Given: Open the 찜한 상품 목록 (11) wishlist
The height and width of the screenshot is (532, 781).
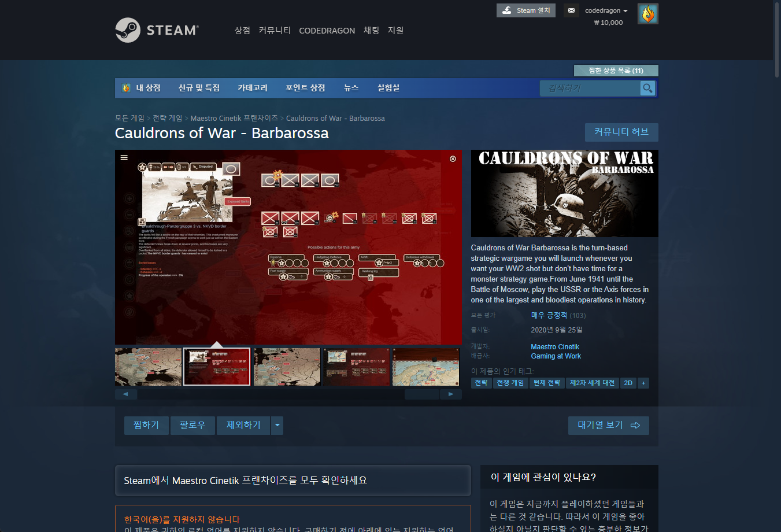Looking at the screenshot, I should click(x=616, y=71).
